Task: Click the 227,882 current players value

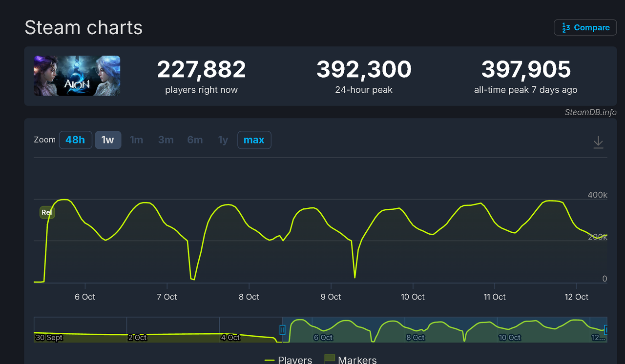Action: [201, 69]
